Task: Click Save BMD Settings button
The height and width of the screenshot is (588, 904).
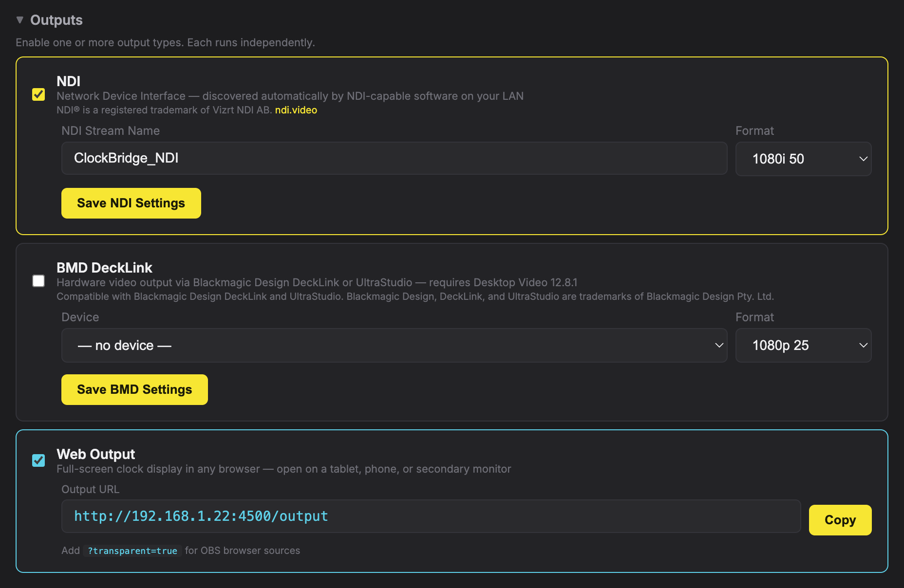Action: coord(134,389)
